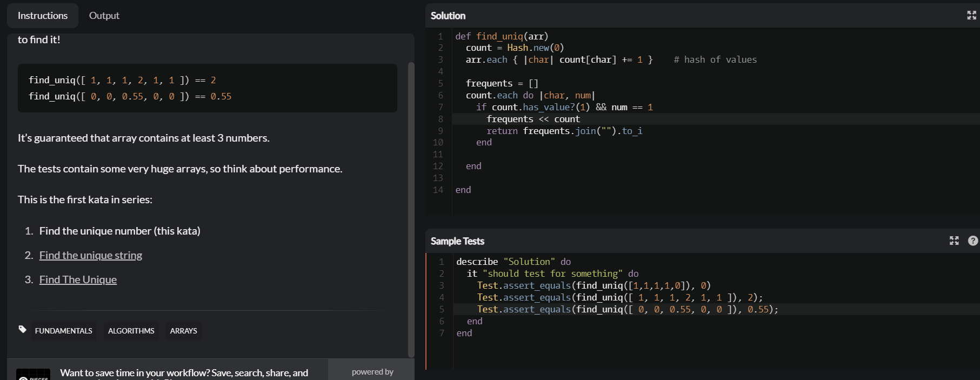The width and height of the screenshot is (980, 380).
Task: Select the Instructions tab
Action: point(43,16)
